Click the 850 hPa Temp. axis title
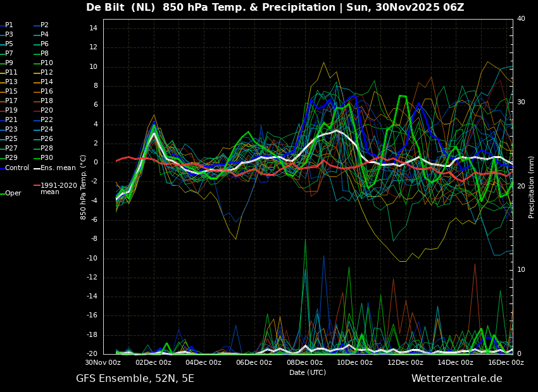 (x=83, y=187)
